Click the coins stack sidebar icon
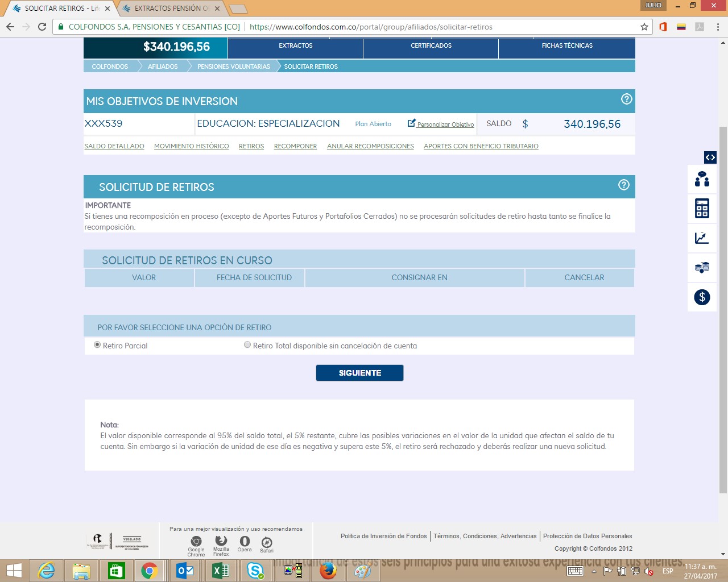The image size is (728, 582). pos(702,267)
